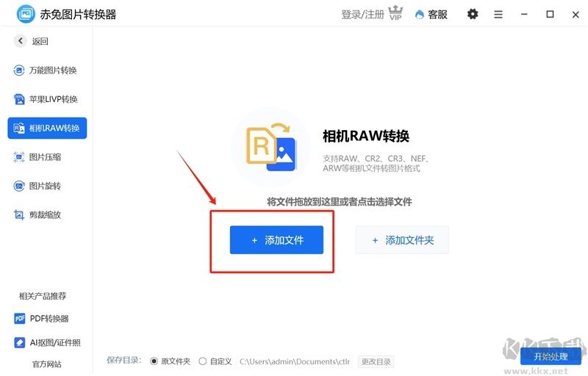Open the 剪裁缩放 menu item

point(47,214)
